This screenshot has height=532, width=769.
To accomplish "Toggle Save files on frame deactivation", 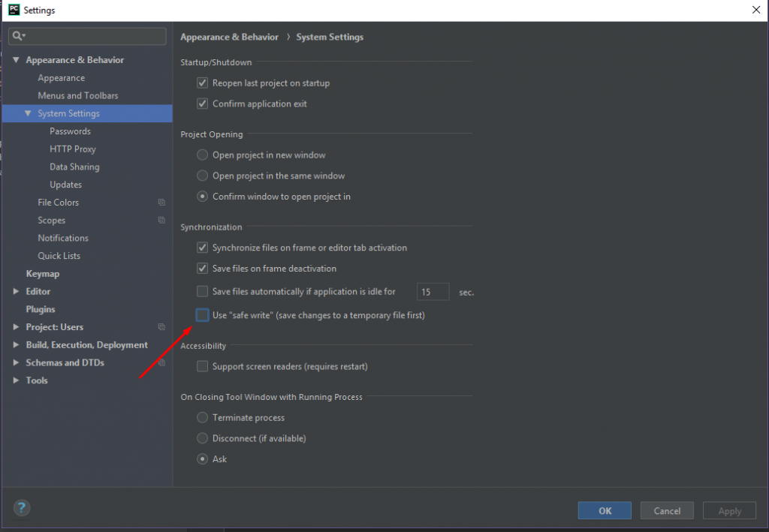I will pos(202,269).
